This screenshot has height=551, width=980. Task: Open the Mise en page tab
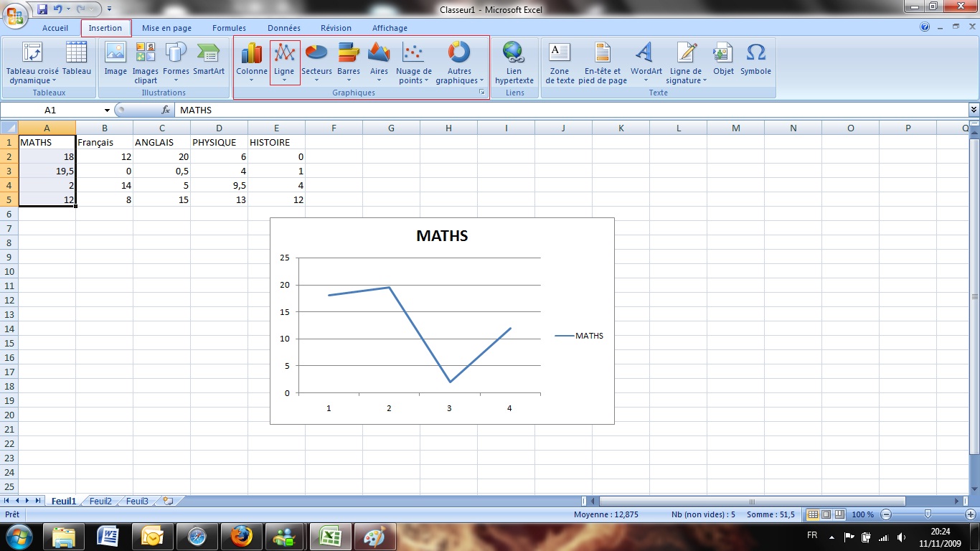tap(166, 28)
